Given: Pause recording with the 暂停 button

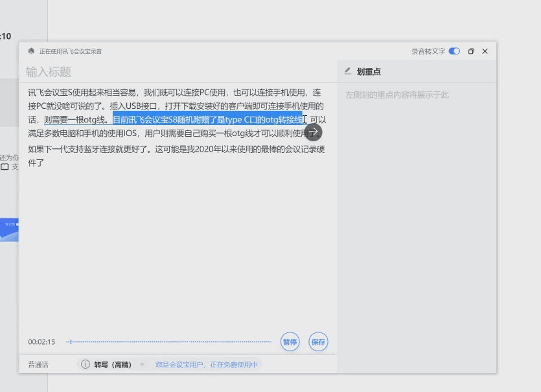Looking at the screenshot, I should (290, 341).
